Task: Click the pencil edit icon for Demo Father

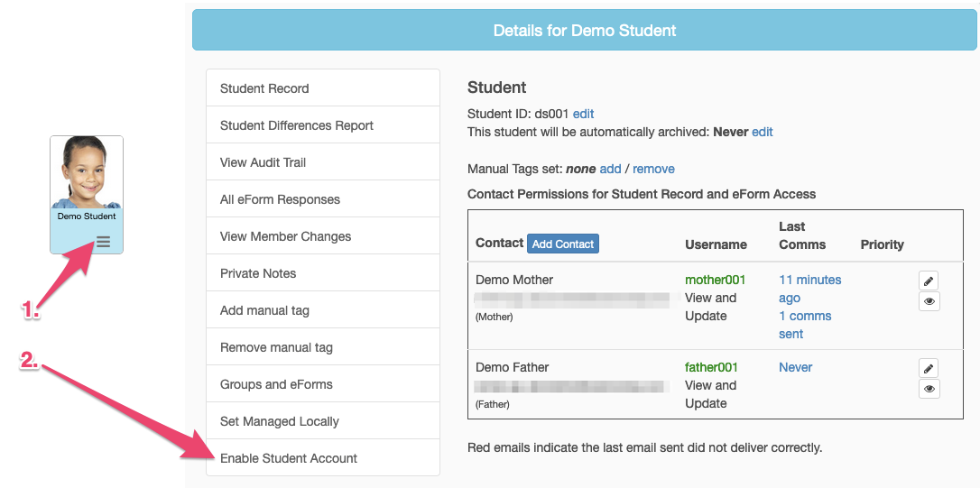Action: 929,368
